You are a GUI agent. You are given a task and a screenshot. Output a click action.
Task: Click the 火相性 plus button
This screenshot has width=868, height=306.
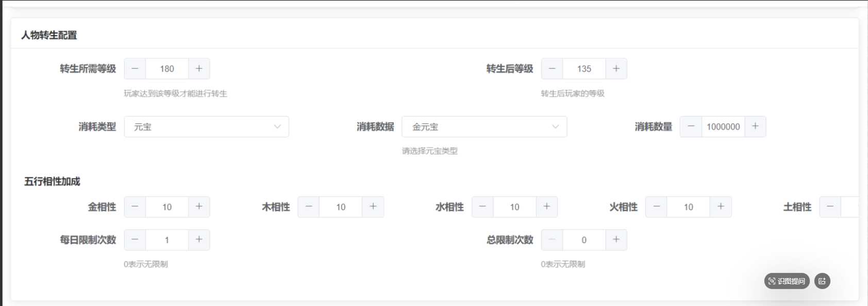(721, 207)
